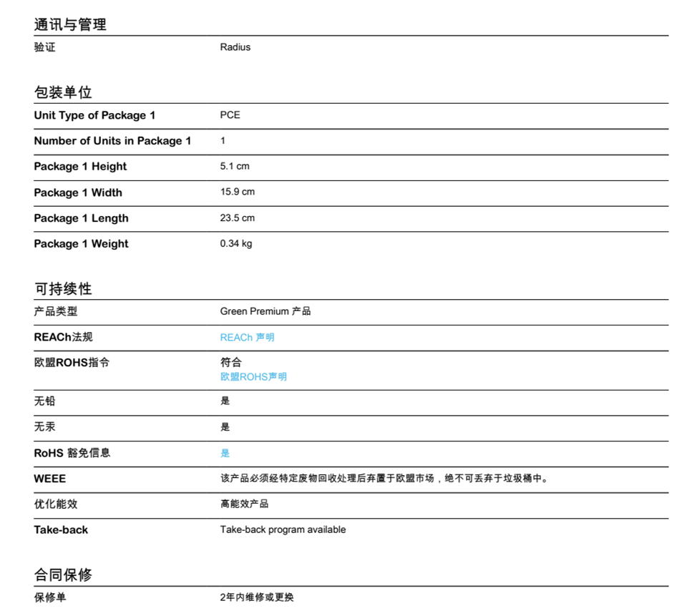Image resolution: width=687 pixels, height=616 pixels.
Task: Click the PCE unit type value
Action: click(x=230, y=115)
